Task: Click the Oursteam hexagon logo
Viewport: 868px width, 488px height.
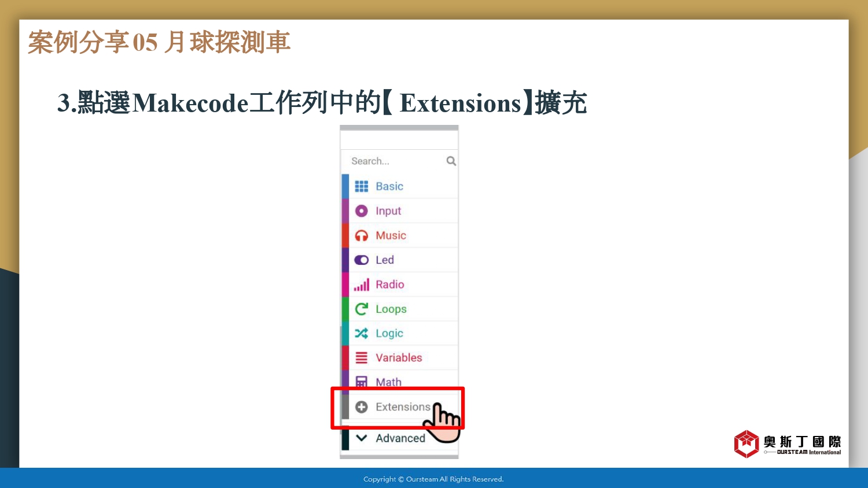Action: point(746,444)
